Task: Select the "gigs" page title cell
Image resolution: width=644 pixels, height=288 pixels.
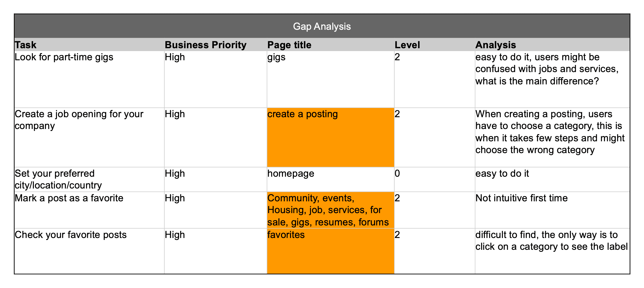Action: pyautogui.click(x=276, y=57)
